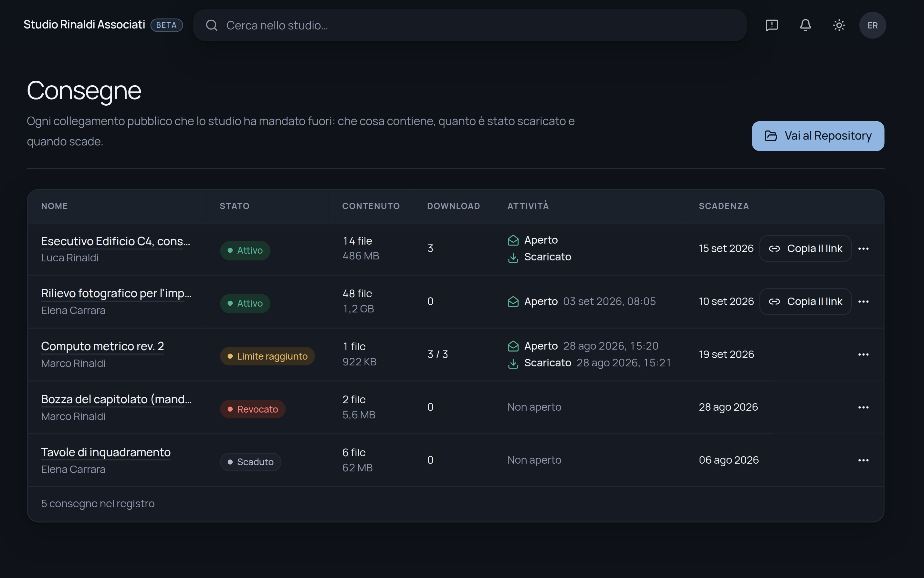Open the notifications bell
The image size is (924, 578).
pos(805,25)
